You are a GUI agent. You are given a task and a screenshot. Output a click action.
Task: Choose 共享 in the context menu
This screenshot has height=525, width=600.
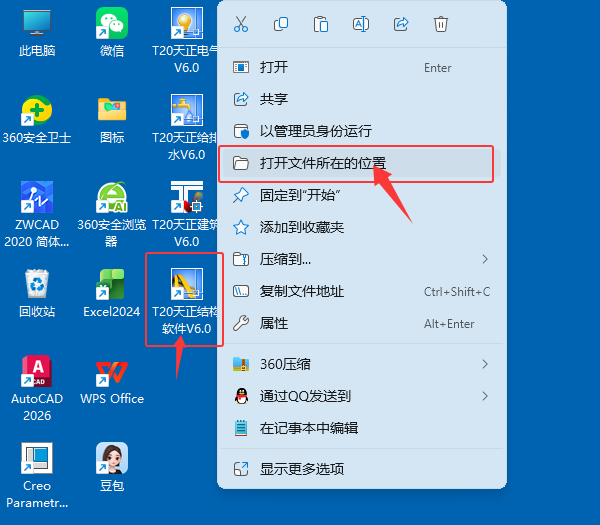pos(362,99)
